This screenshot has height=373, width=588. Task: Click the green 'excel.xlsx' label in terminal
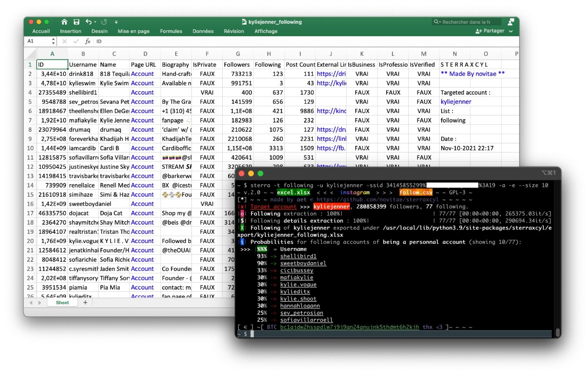tap(293, 193)
